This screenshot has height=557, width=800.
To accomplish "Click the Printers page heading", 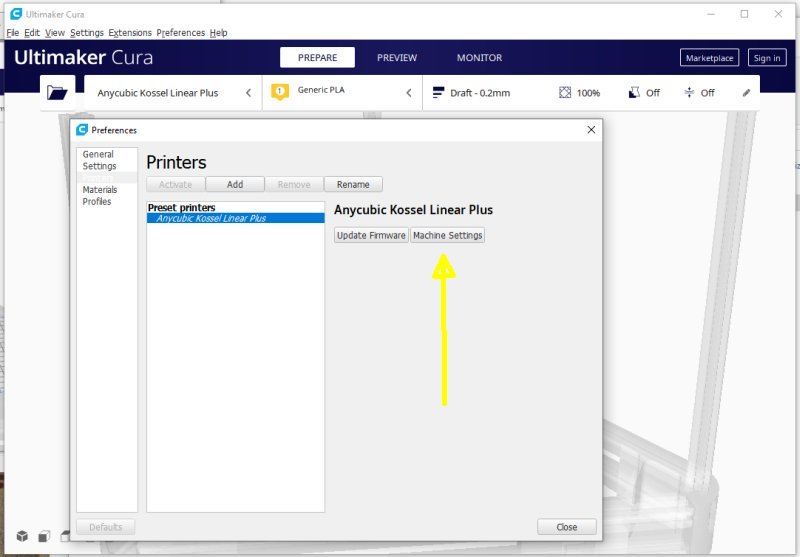I will 176,162.
